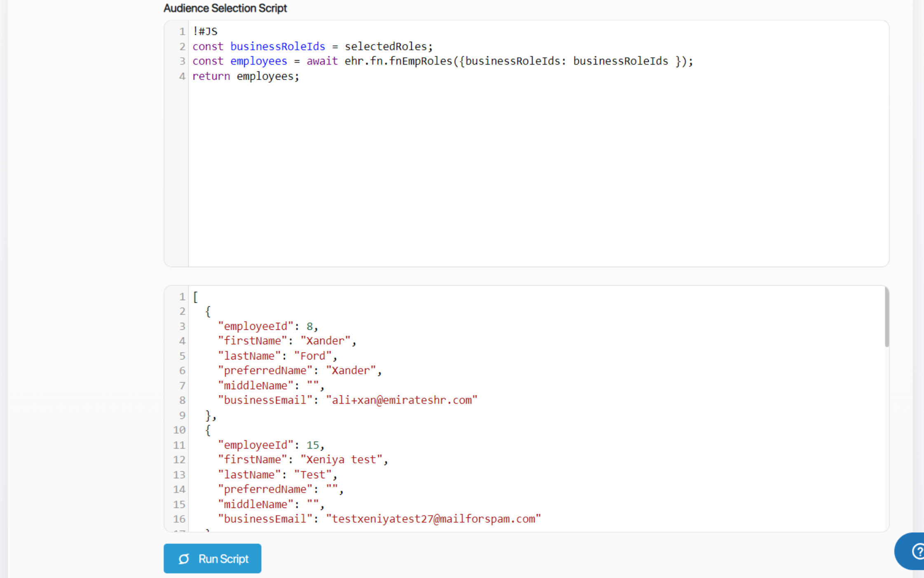Image resolution: width=924 pixels, height=578 pixels.
Task: Click the !#JS line in script editor
Action: (205, 31)
